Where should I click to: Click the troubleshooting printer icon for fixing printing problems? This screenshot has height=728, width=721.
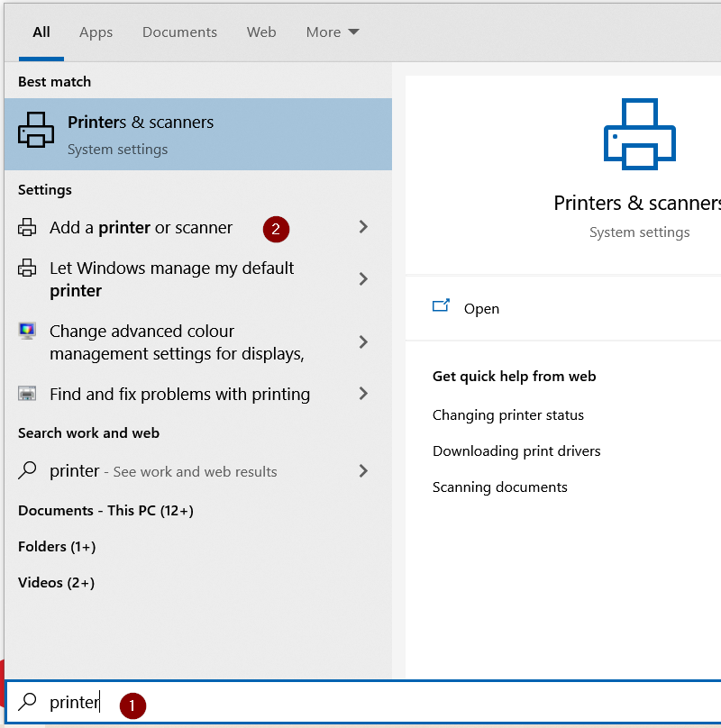click(x=26, y=394)
